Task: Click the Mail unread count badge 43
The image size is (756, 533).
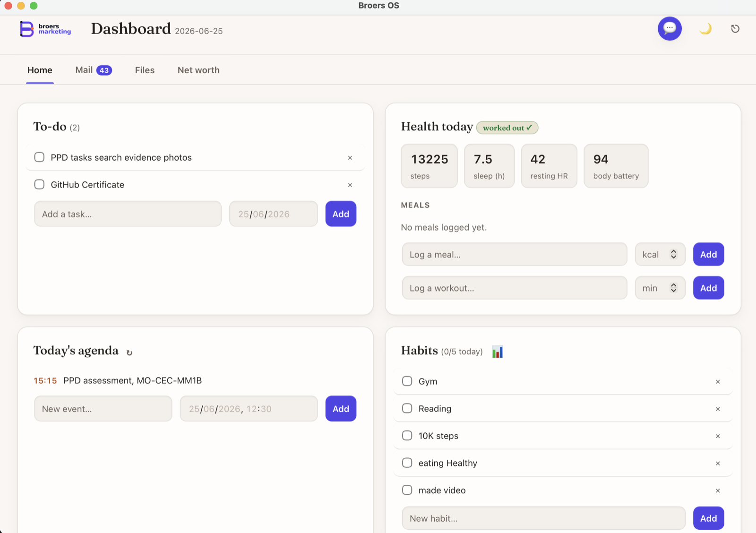Action: [x=104, y=70]
